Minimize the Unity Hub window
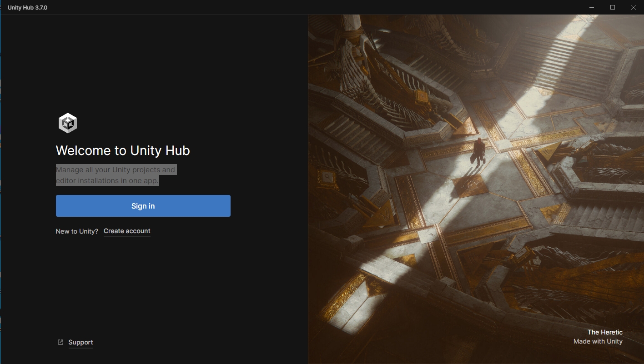 click(592, 7)
